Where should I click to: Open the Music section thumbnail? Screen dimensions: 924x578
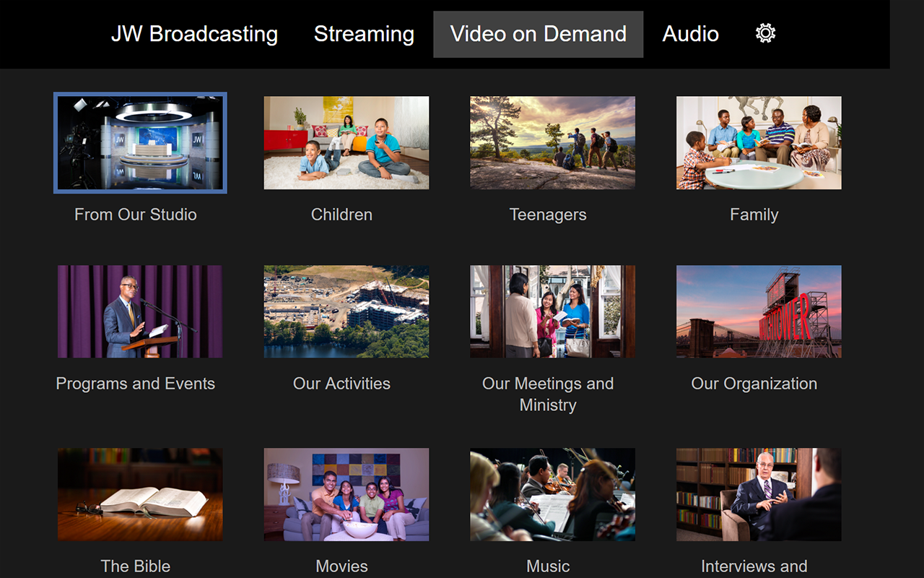552,494
